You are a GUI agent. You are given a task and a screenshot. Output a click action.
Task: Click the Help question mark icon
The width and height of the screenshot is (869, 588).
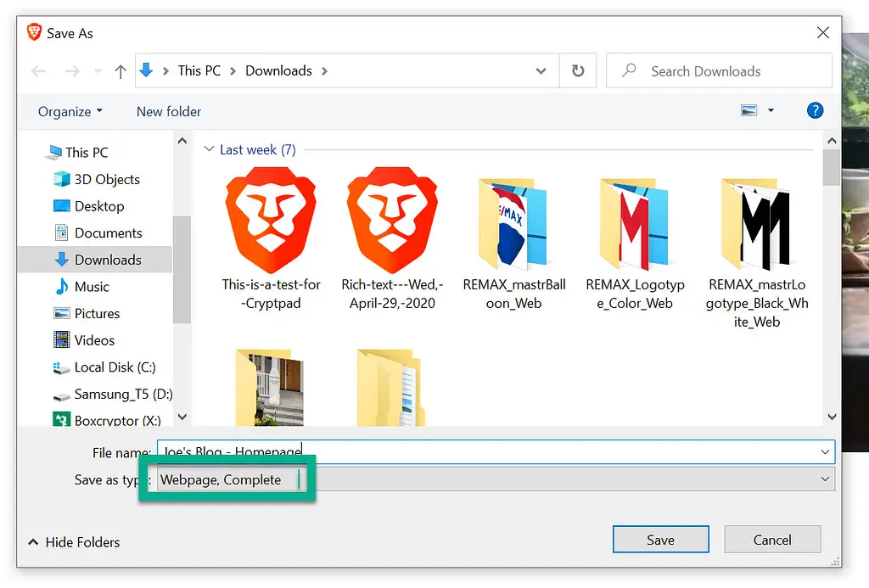[815, 111]
